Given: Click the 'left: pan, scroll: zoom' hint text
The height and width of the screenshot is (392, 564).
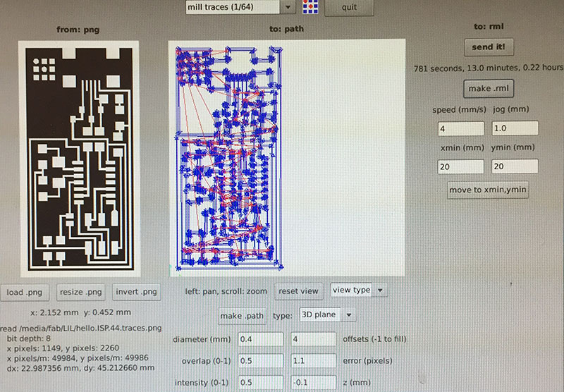Looking at the screenshot, I should (x=226, y=291).
